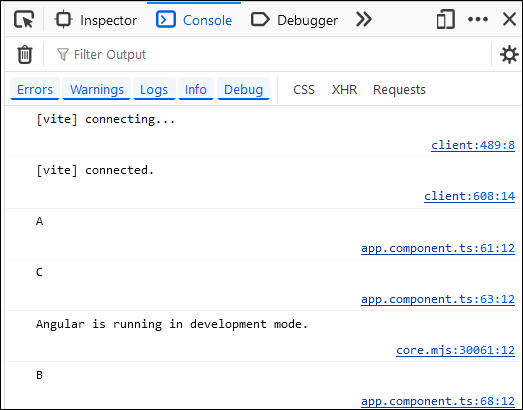Toggle the Warnings filter
Screen dimensions: 523x410
[97, 89]
